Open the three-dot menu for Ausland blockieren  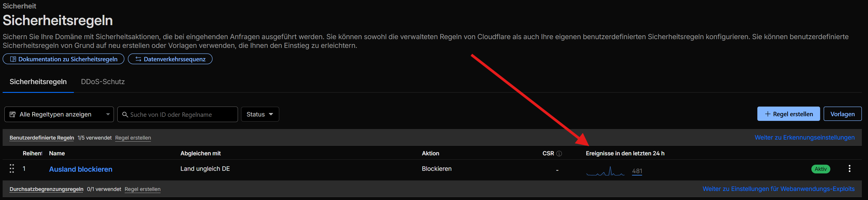(x=849, y=169)
